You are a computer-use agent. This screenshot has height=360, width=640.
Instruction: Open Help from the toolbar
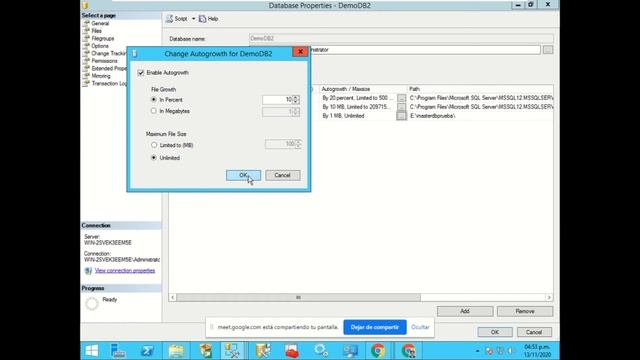coord(209,19)
